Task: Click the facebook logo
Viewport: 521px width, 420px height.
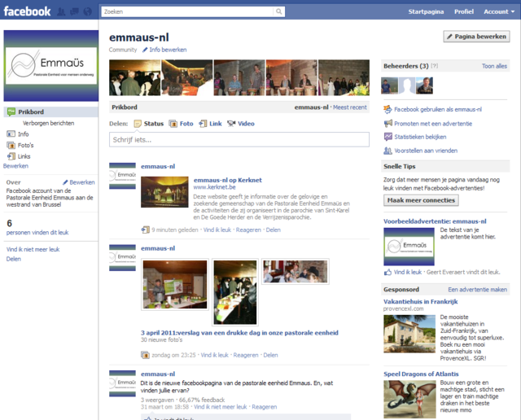Action: [27, 11]
